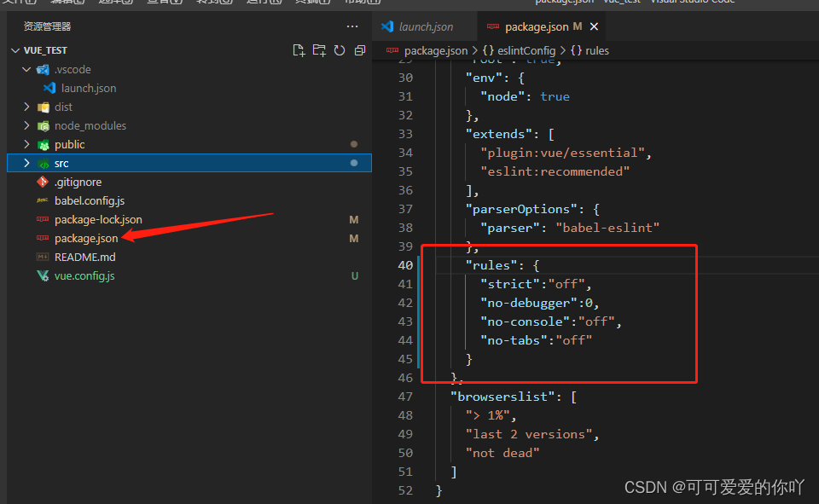Click the "last 2 versions" string

pyautogui.click(x=529, y=435)
